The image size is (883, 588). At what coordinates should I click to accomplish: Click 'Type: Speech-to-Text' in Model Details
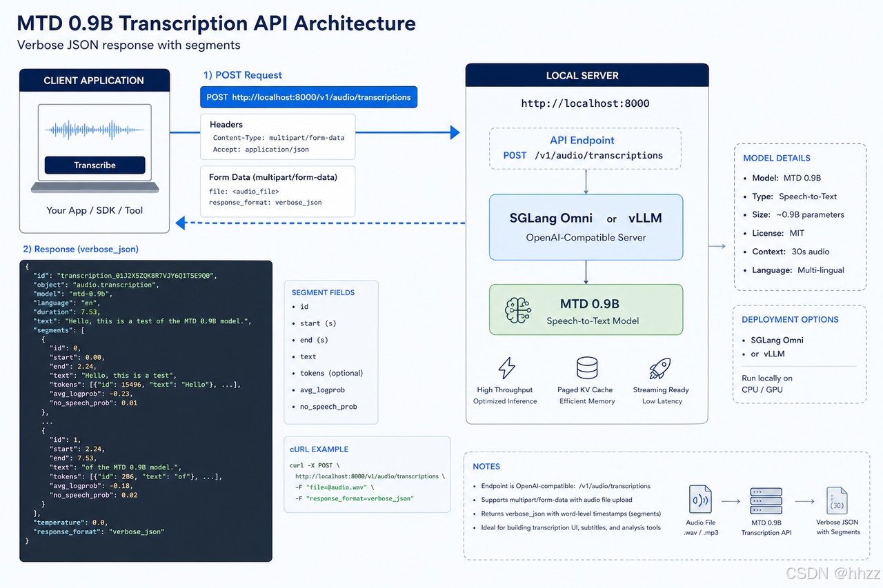(x=794, y=196)
